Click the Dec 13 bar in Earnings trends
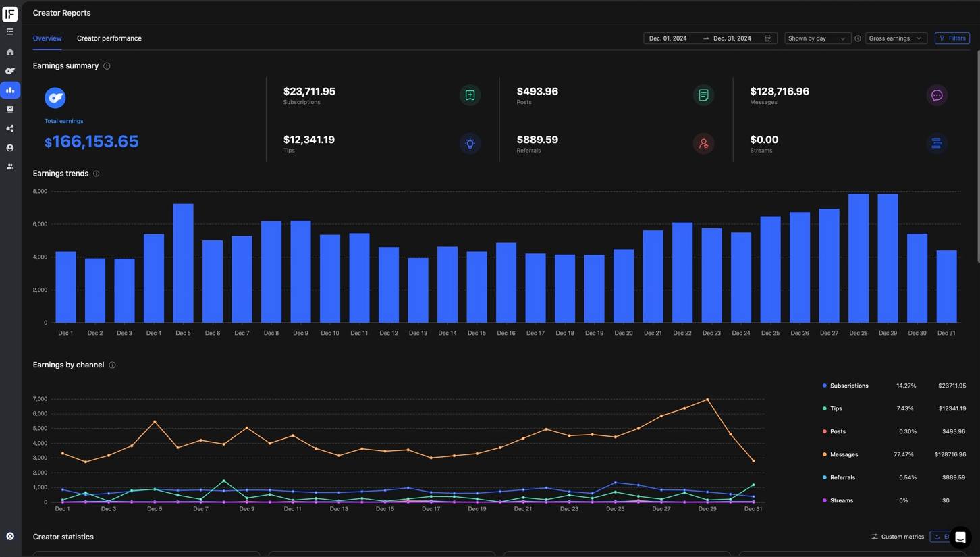The image size is (980, 557). pyautogui.click(x=418, y=290)
